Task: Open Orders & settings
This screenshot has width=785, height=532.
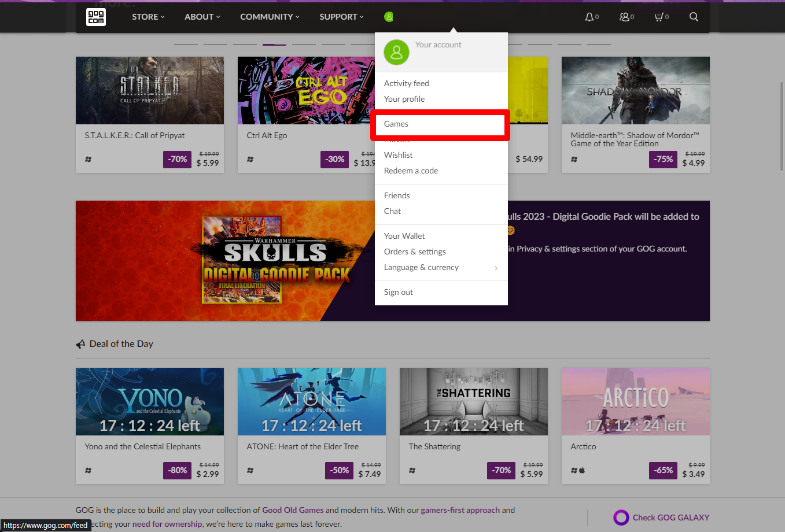Action: (x=415, y=252)
